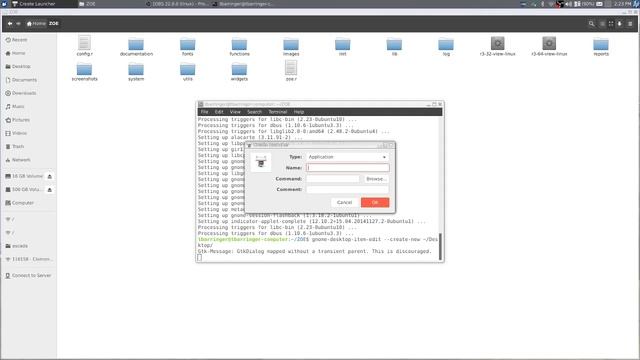Click the volume icon in the system tray
640x360 pixels.
point(569,4)
